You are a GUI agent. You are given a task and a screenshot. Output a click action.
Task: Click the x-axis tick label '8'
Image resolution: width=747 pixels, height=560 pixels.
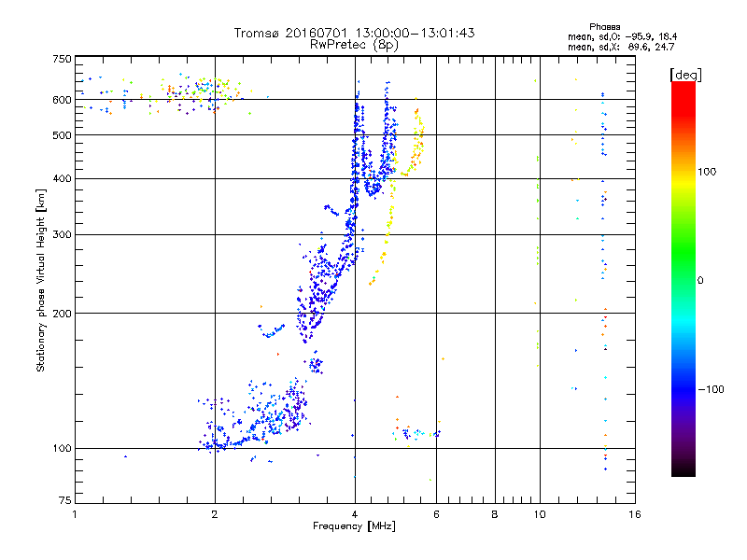click(x=495, y=514)
